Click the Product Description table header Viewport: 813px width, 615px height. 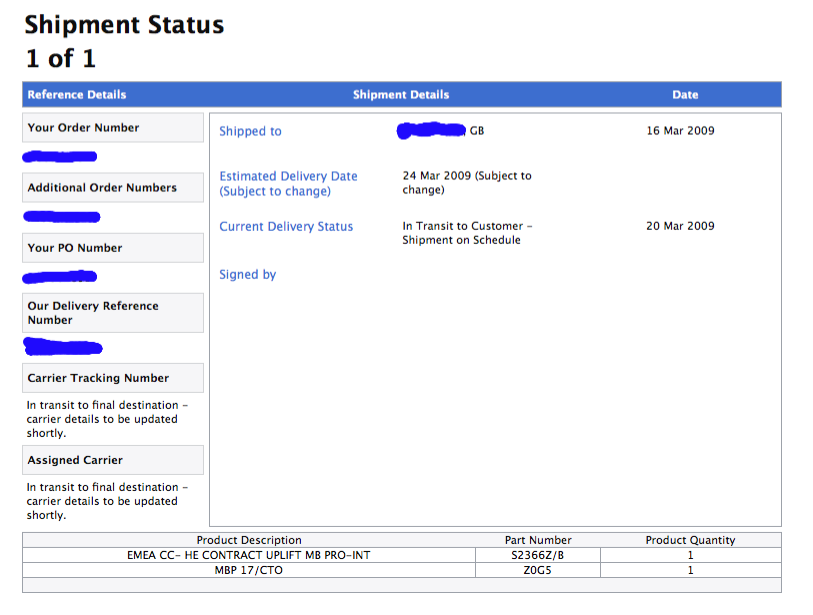pos(249,540)
